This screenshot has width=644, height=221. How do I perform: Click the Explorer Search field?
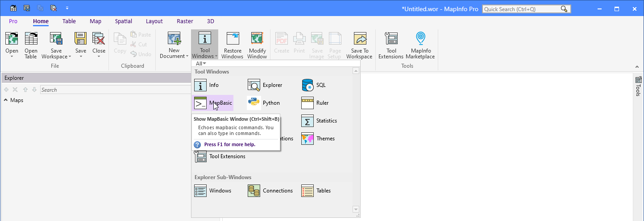click(116, 90)
